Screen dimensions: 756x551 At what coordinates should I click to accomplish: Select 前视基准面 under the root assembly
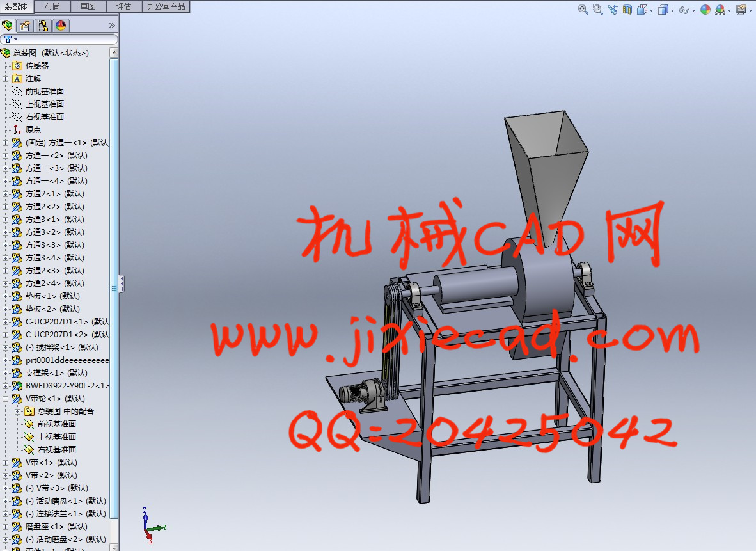[44, 92]
